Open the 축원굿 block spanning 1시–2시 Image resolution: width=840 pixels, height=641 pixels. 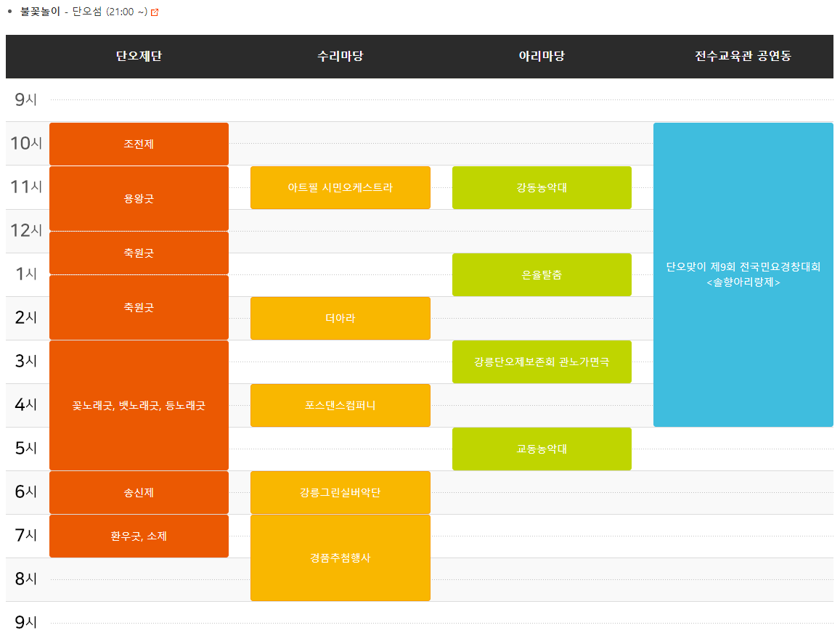pyautogui.click(x=139, y=307)
